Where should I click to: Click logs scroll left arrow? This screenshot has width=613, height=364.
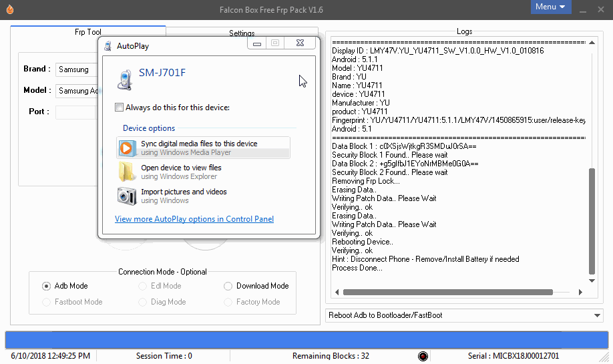337,292
